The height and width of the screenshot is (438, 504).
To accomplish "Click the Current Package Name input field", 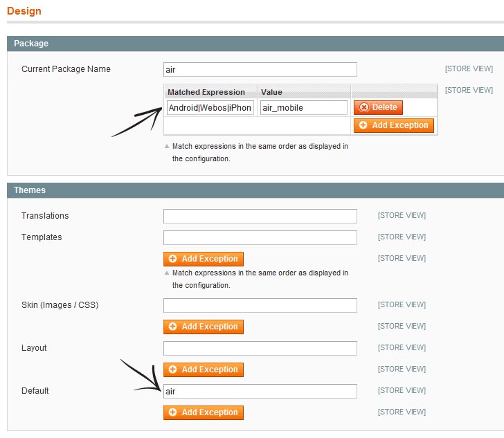I will click(x=260, y=69).
